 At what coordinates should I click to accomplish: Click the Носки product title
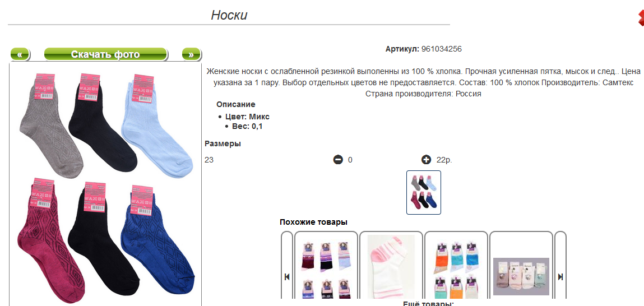(229, 15)
